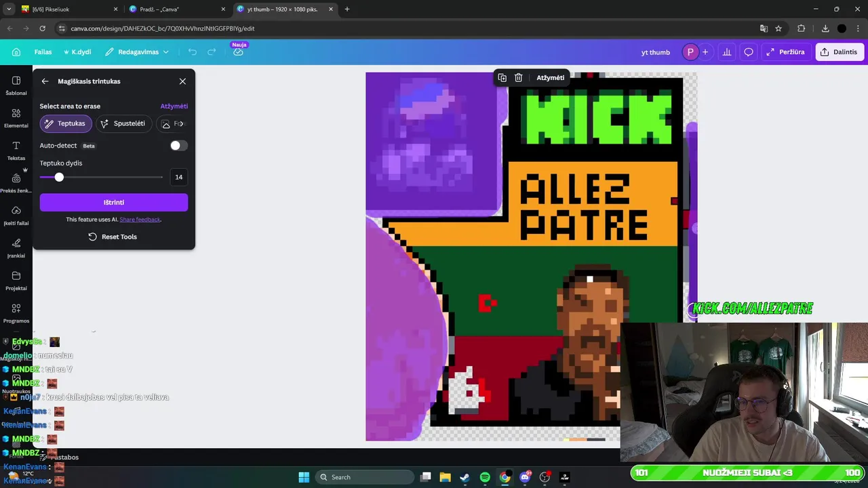Click the Teptuko dydis slider handle
The image size is (868, 488).
(x=59, y=177)
